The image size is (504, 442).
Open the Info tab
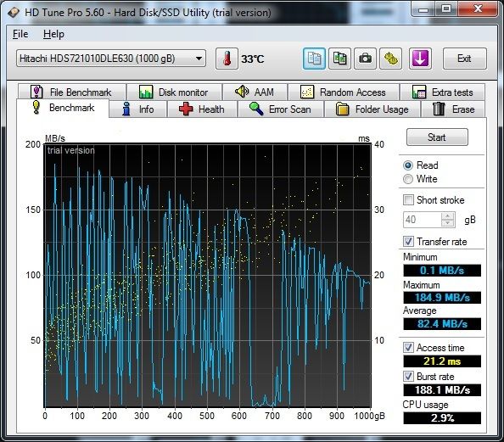click(138, 109)
